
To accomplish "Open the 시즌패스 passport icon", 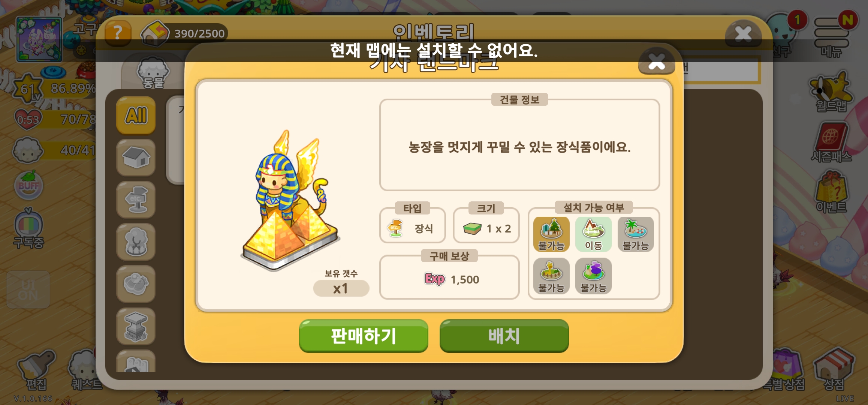I will click(x=831, y=142).
